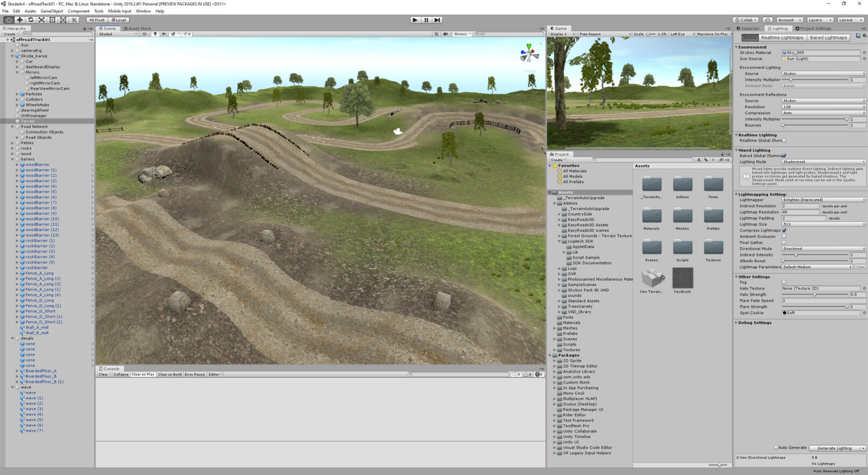Choose the Scale tool
The height and width of the screenshot is (475, 868).
[x=41, y=20]
